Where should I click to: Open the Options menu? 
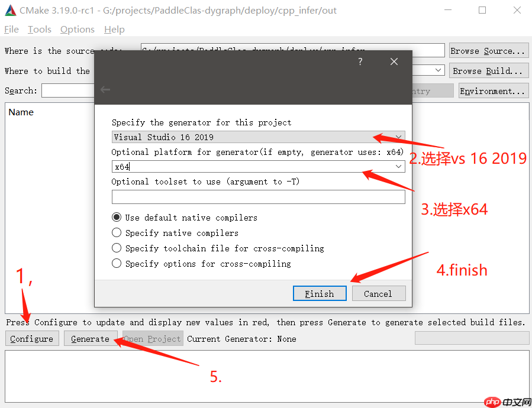[x=78, y=29]
